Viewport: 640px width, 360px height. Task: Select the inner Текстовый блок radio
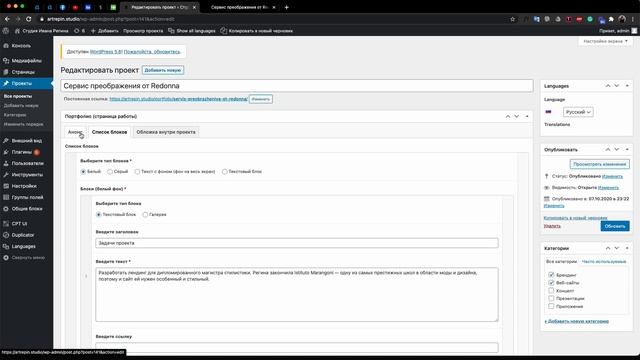[98, 215]
